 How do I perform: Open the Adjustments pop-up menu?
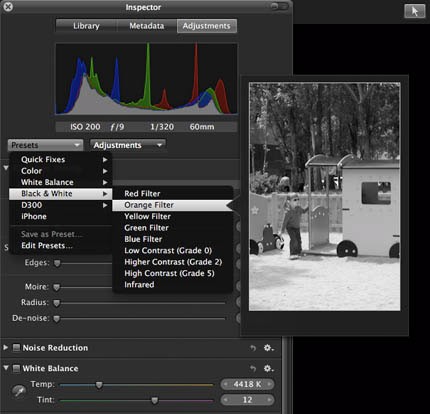click(128, 145)
